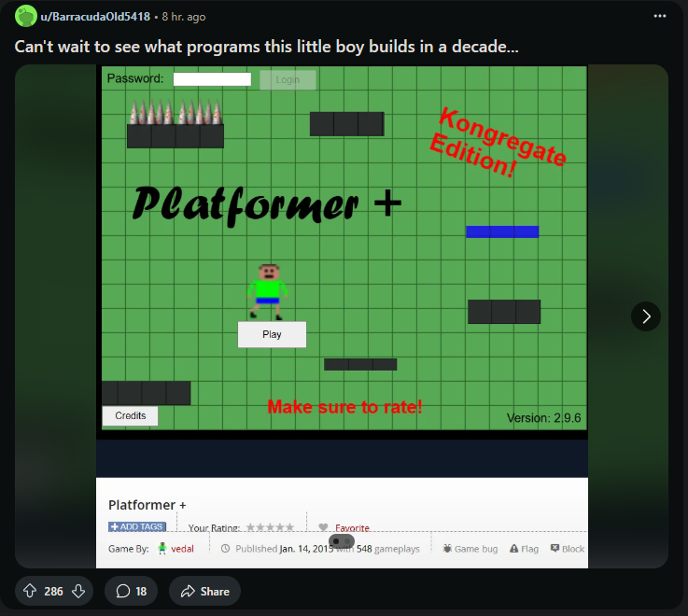
Task: Click the ADD TAGS button
Action: click(137, 526)
